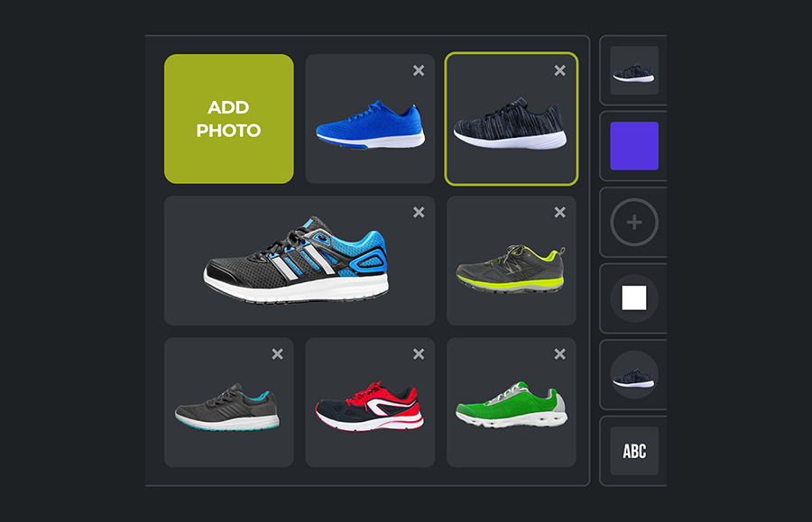This screenshot has width=812, height=522.
Task: Select the purple color swatch
Action: (634, 146)
